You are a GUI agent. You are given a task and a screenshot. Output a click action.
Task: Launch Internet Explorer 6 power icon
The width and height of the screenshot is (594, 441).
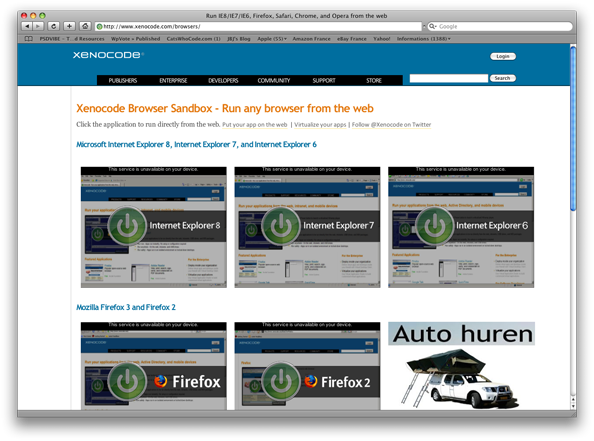[435, 225]
